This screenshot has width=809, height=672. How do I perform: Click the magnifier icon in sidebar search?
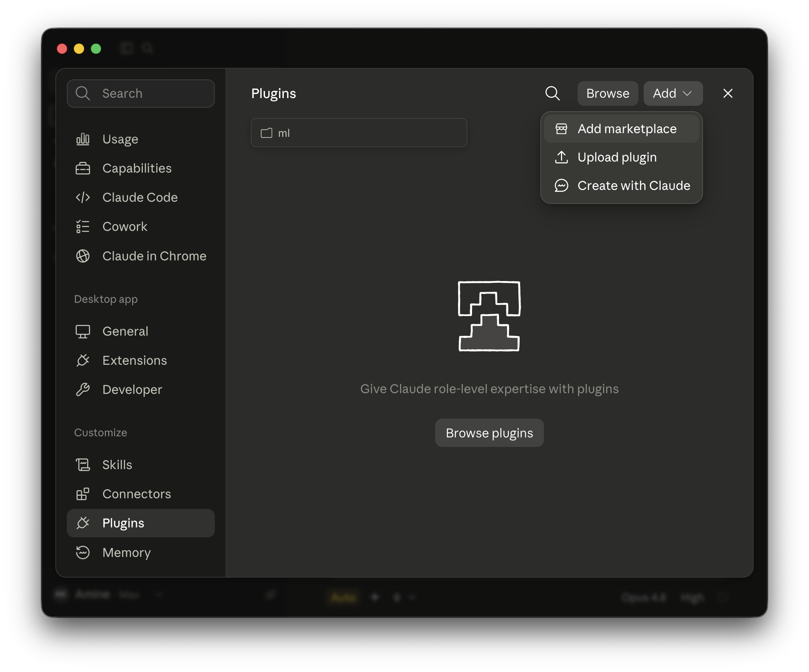coord(83,93)
